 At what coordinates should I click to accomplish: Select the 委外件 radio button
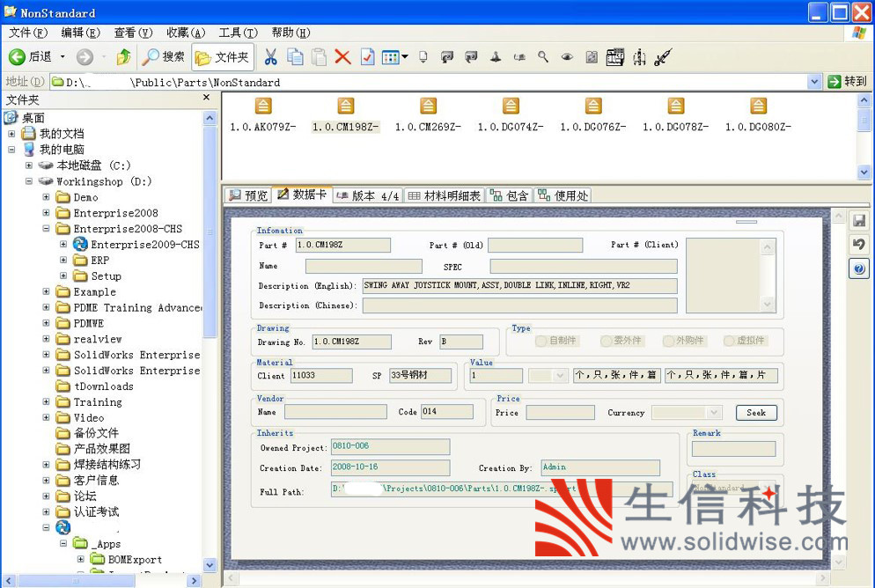[621, 341]
